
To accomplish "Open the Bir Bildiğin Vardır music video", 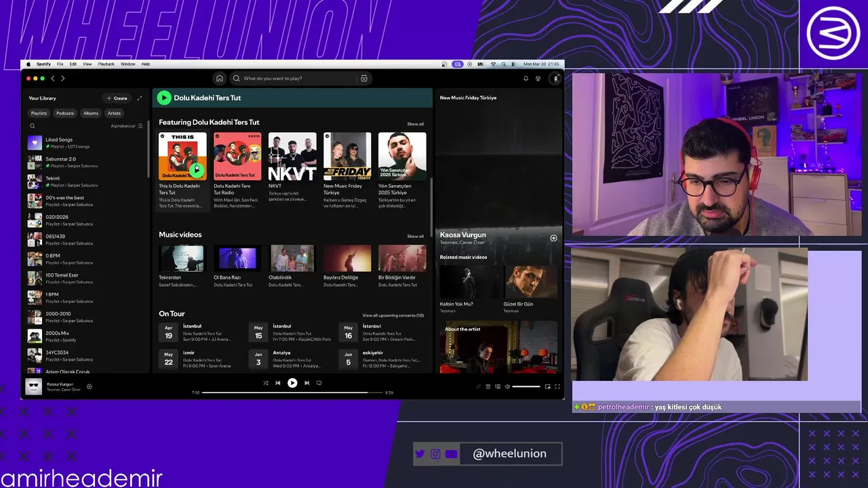I will coord(402,266).
